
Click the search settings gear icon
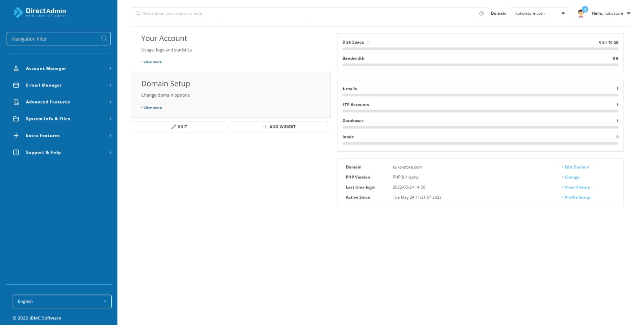pyautogui.click(x=482, y=13)
